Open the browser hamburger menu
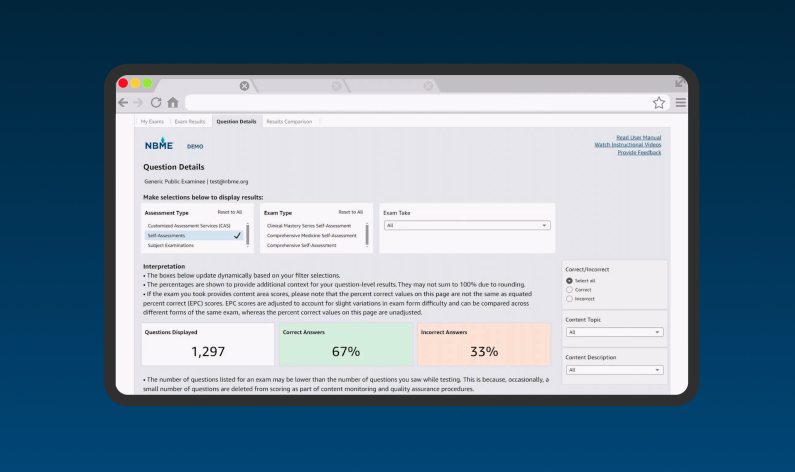This screenshot has height=472, width=795. [681, 102]
